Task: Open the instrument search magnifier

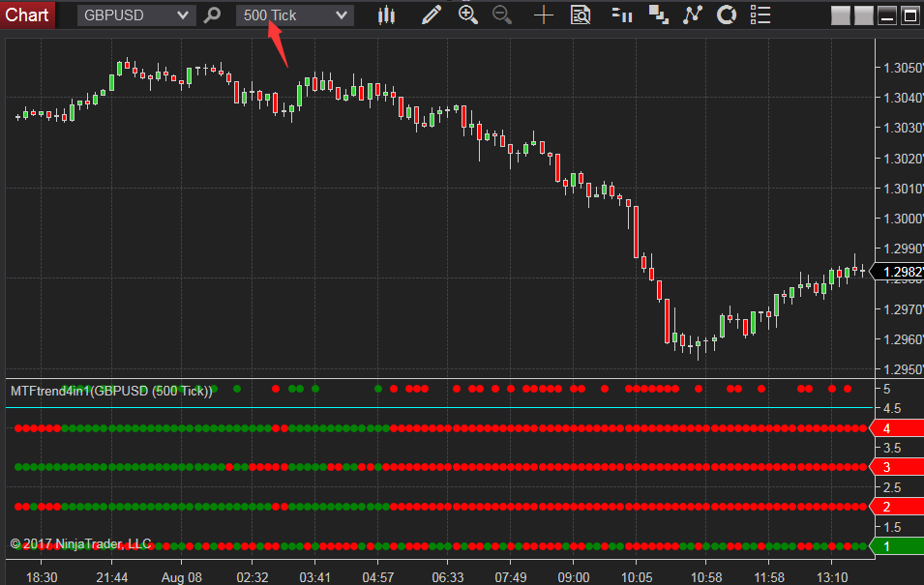Action: pos(212,15)
